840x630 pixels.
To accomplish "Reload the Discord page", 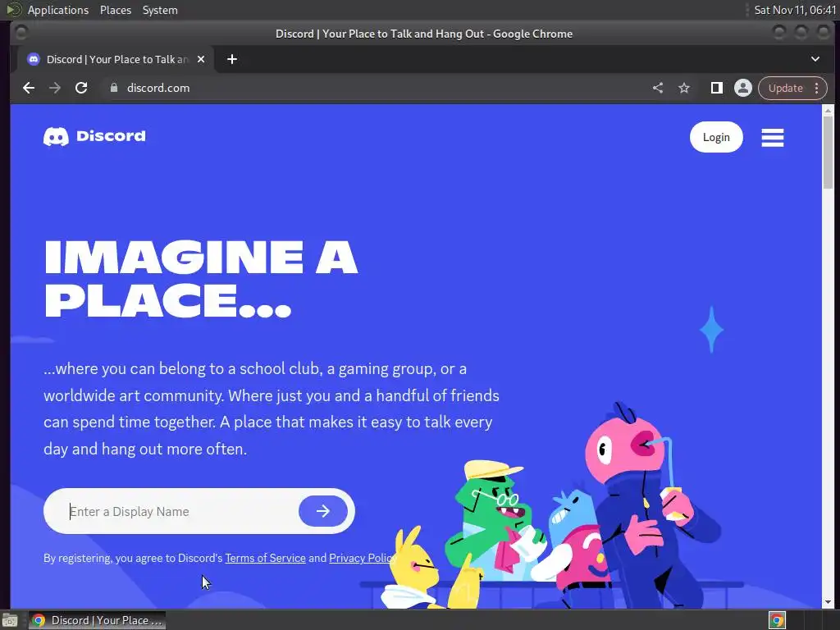I will click(x=81, y=88).
